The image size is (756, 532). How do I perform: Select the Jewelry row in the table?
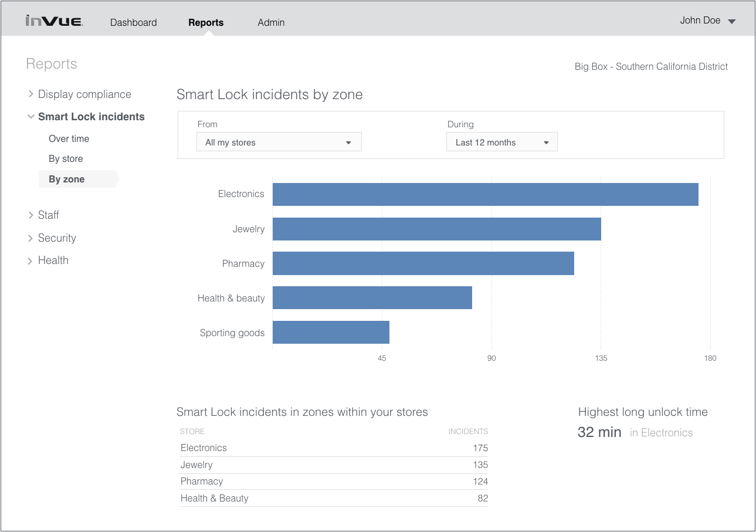[334, 465]
